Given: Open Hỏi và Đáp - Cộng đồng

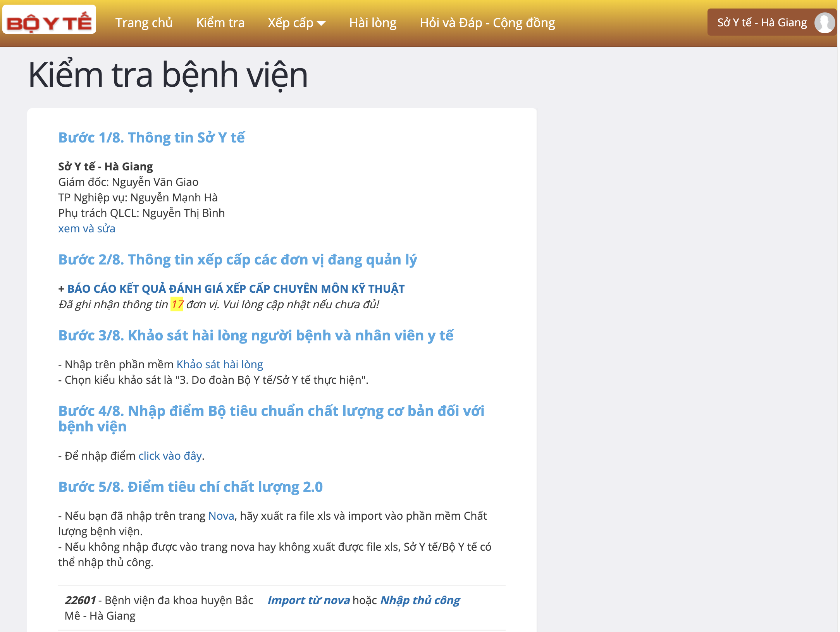Looking at the screenshot, I should click(487, 23).
